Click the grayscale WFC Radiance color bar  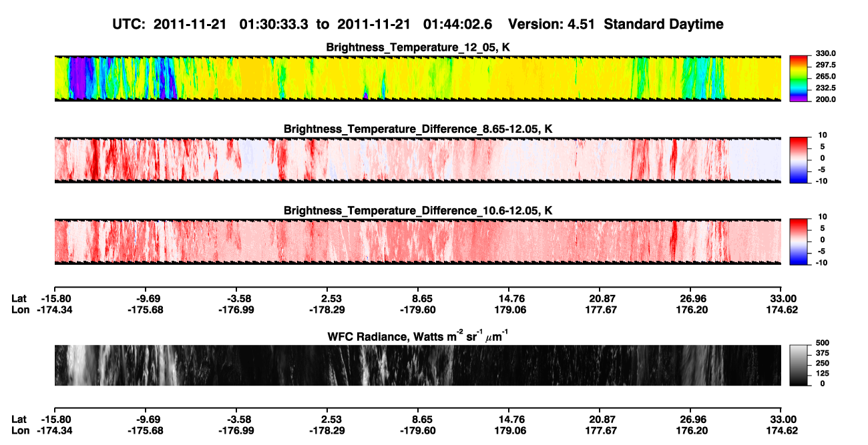pyautogui.click(x=799, y=366)
